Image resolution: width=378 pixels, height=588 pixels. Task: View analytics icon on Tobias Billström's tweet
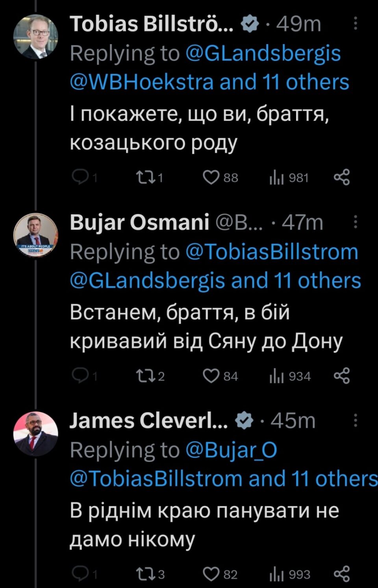click(277, 177)
